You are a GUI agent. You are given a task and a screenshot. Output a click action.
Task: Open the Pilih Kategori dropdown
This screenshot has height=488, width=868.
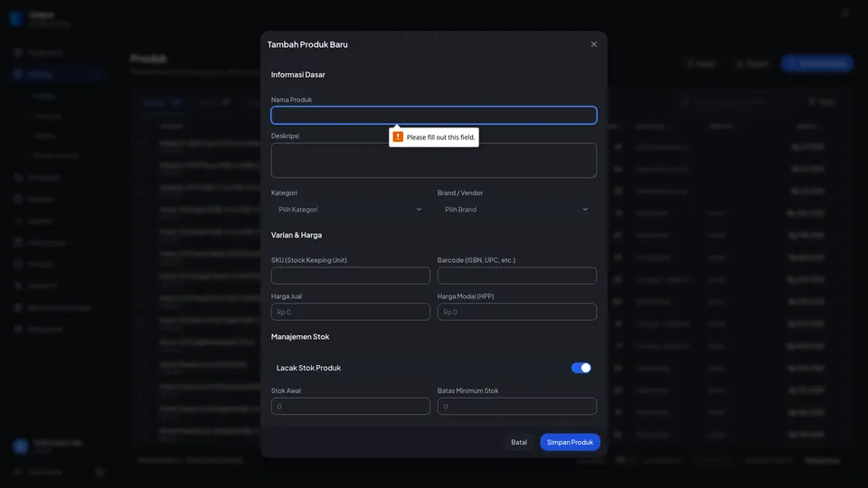(351, 210)
